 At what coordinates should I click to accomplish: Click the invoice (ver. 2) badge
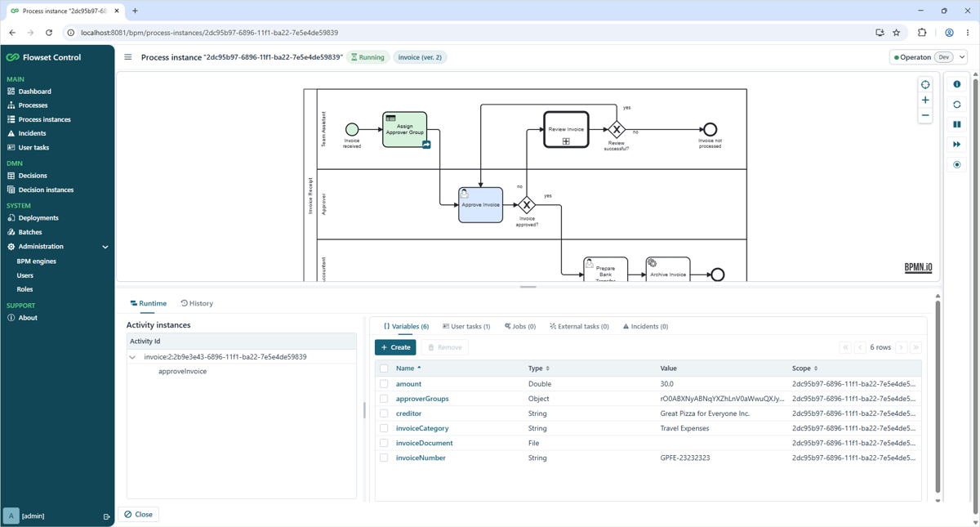click(420, 57)
